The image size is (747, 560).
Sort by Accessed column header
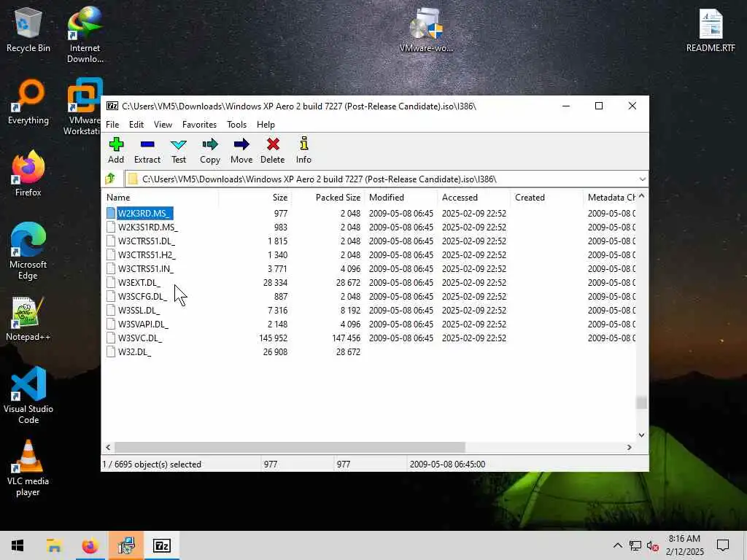pos(473,197)
